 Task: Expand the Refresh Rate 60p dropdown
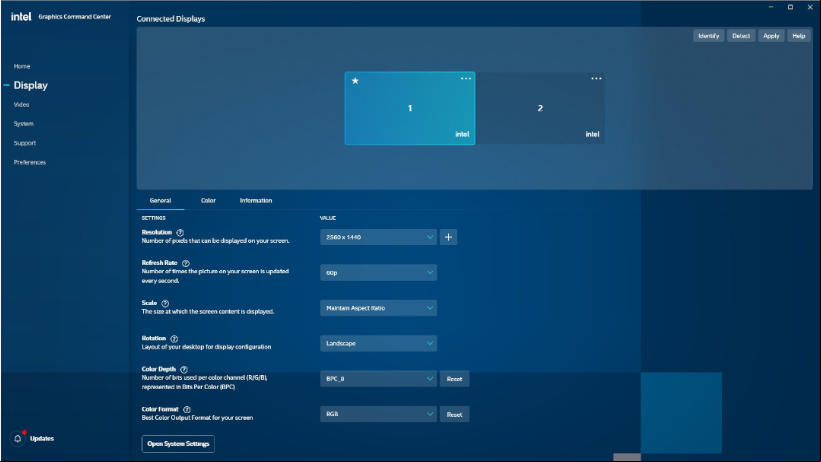pyautogui.click(x=378, y=272)
